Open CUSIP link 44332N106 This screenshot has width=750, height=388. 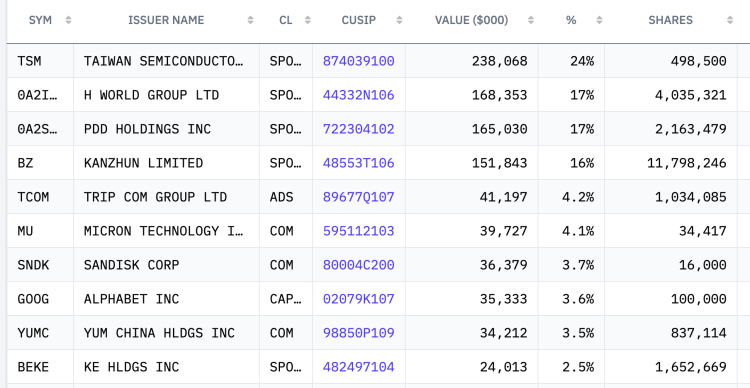(x=359, y=95)
